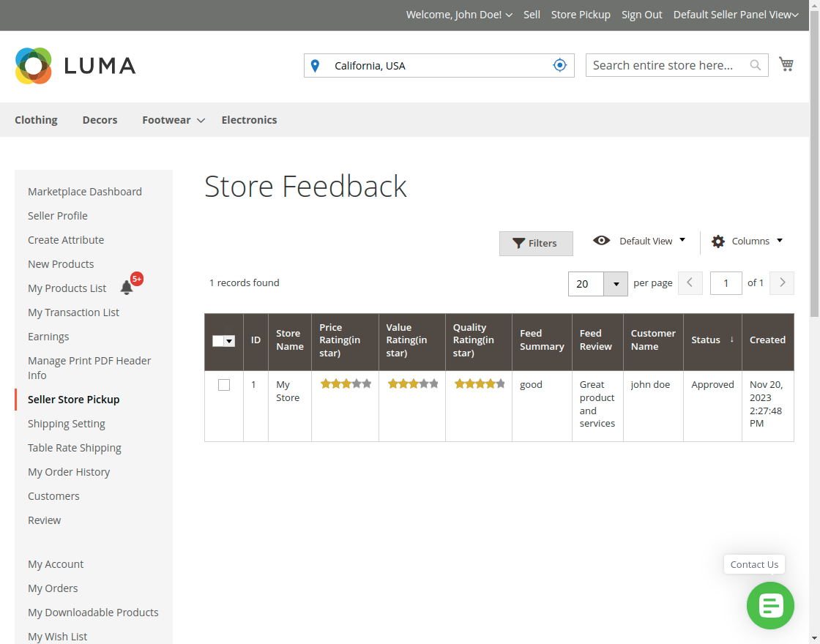Click the notification bell on My Products List
This screenshot has width=820, height=644.
click(127, 288)
